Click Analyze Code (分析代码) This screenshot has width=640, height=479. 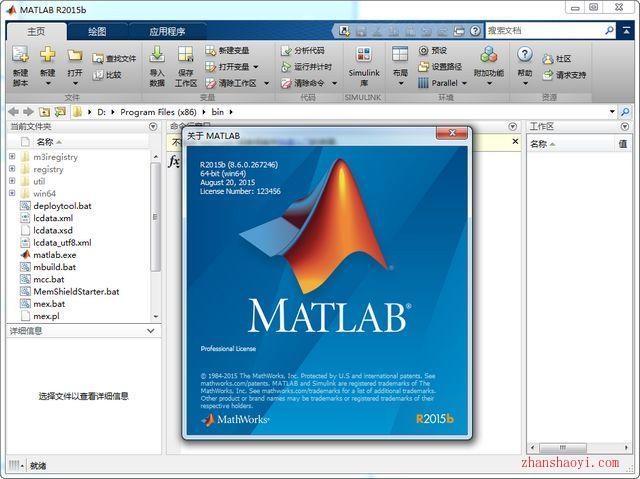pyautogui.click(x=302, y=51)
